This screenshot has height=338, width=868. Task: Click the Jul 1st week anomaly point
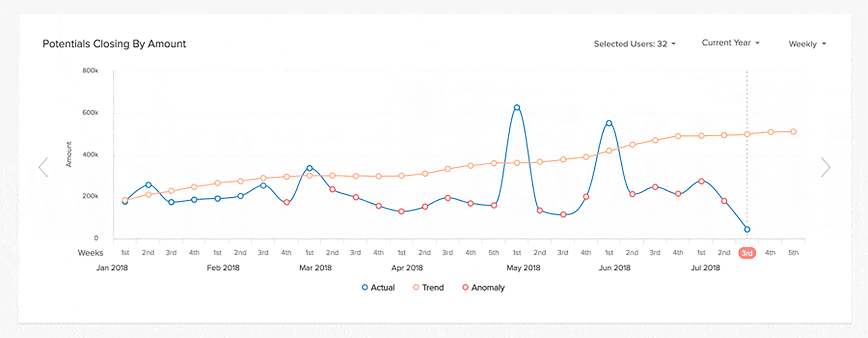coord(702,181)
